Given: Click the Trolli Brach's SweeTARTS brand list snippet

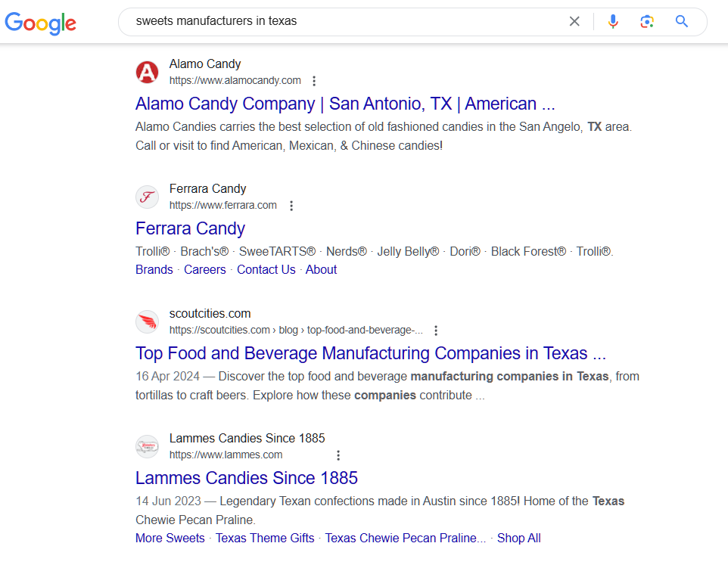Looking at the screenshot, I should (374, 252).
